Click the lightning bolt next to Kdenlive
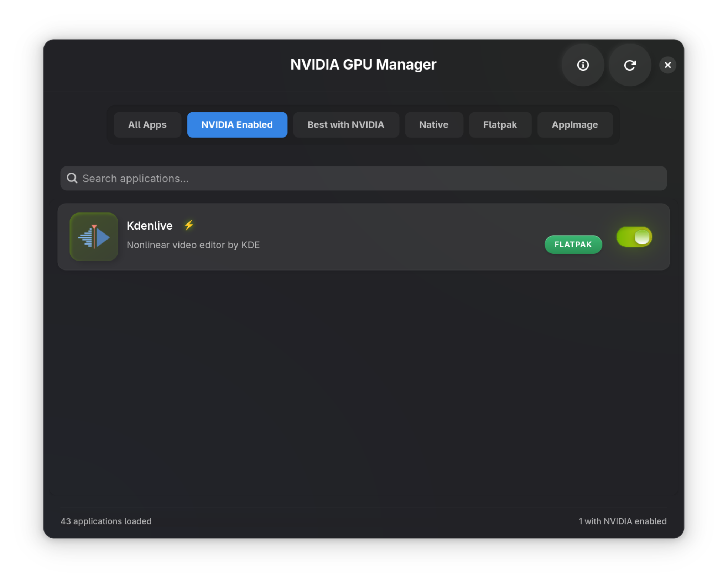Viewport: 728px width, 586px height. pos(189,225)
